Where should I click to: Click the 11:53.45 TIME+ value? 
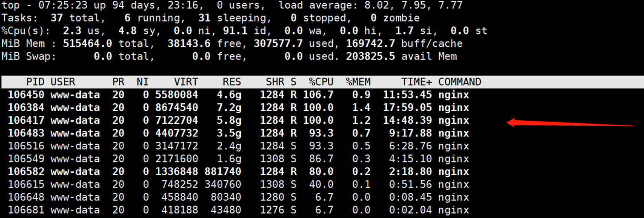407,95
